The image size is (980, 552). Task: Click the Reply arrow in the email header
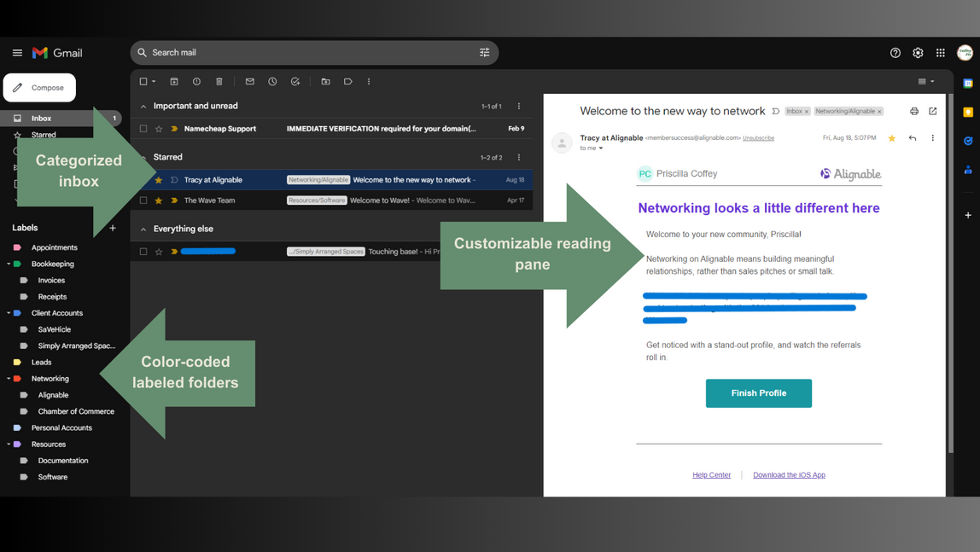[x=913, y=138]
